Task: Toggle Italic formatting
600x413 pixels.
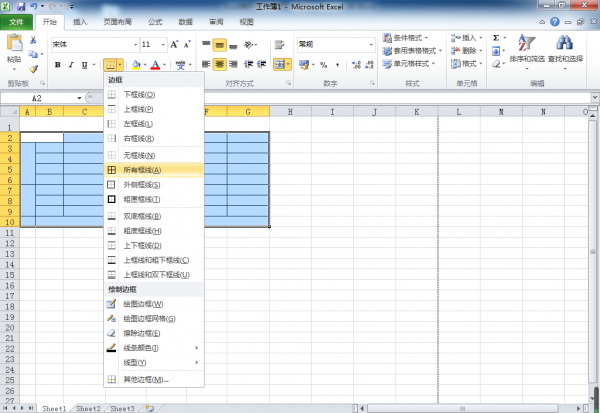Action: pyautogui.click(x=71, y=65)
